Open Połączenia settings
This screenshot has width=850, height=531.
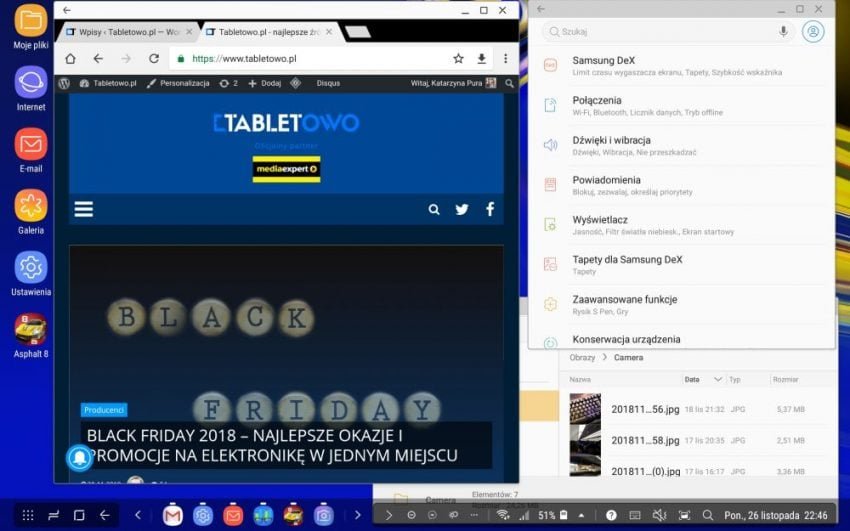pyautogui.click(x=681, y=106)
